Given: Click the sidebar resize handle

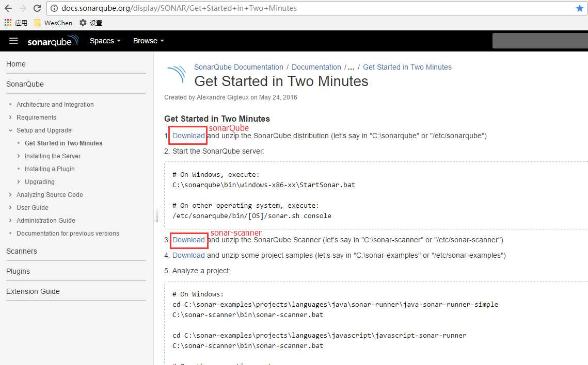Looking at the screenshot, I should 156,215.
